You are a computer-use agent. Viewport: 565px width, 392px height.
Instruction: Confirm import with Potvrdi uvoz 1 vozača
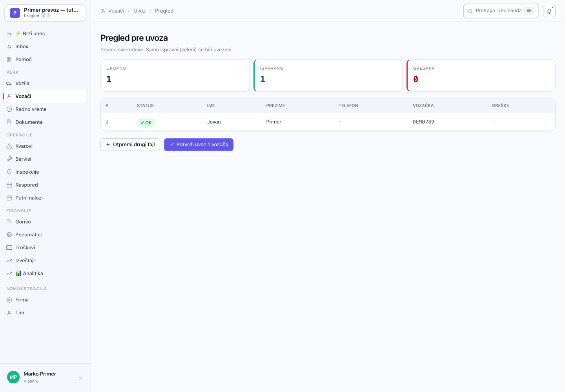[x=199, y=145]
